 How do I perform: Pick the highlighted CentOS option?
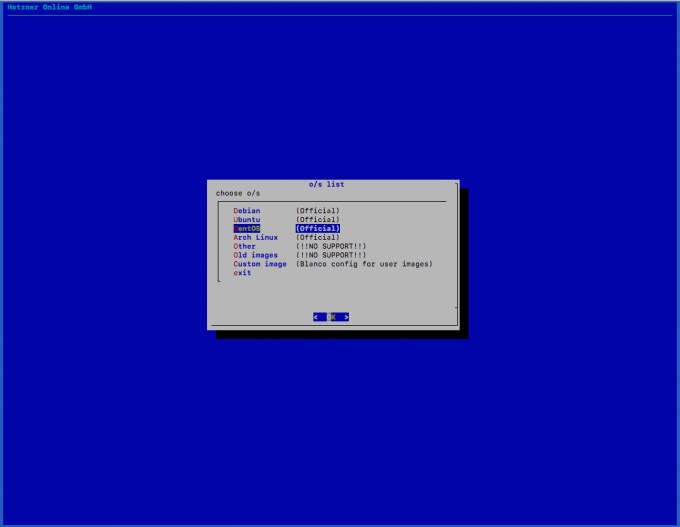click(x=247, y=229)
